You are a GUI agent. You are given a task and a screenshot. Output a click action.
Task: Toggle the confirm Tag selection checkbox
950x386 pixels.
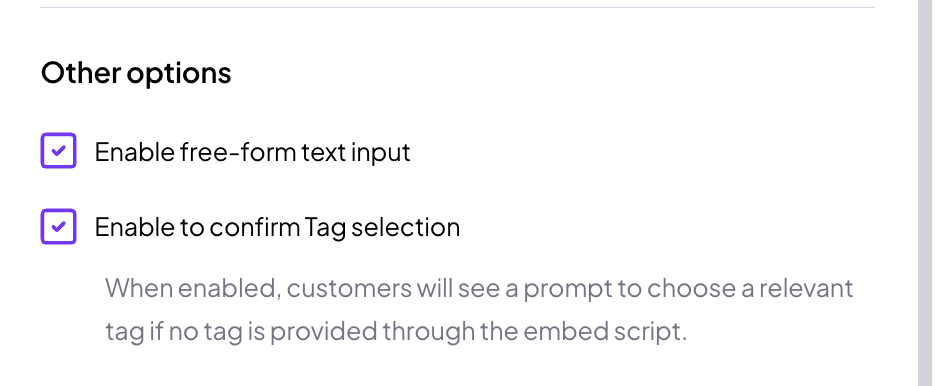pos(58,227)
